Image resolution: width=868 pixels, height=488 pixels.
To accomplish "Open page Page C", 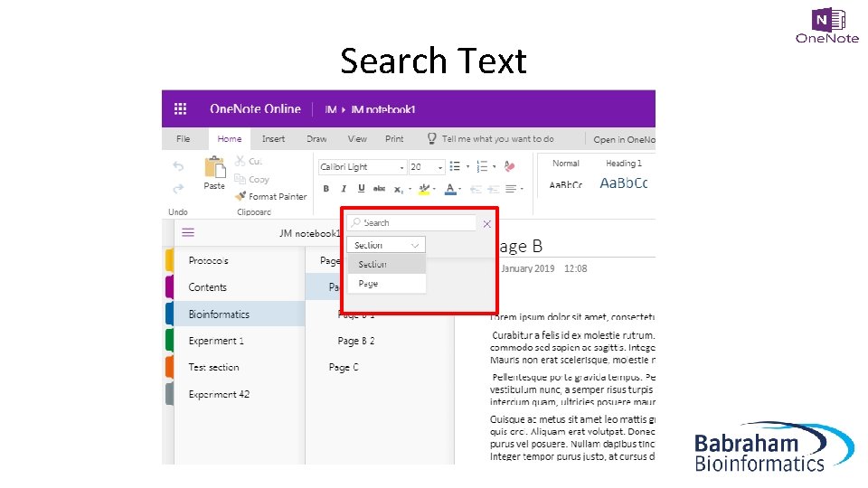I will [344, 368].
